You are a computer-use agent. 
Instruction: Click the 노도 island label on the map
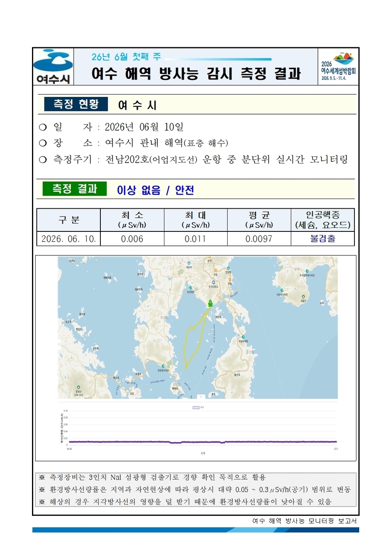click(x=322, y=303)
